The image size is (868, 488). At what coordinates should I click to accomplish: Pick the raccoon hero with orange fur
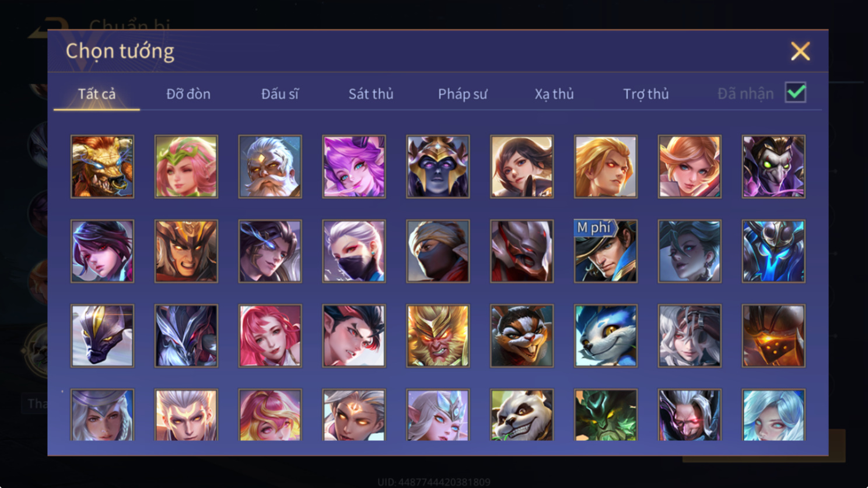click(x=522, y=336)
